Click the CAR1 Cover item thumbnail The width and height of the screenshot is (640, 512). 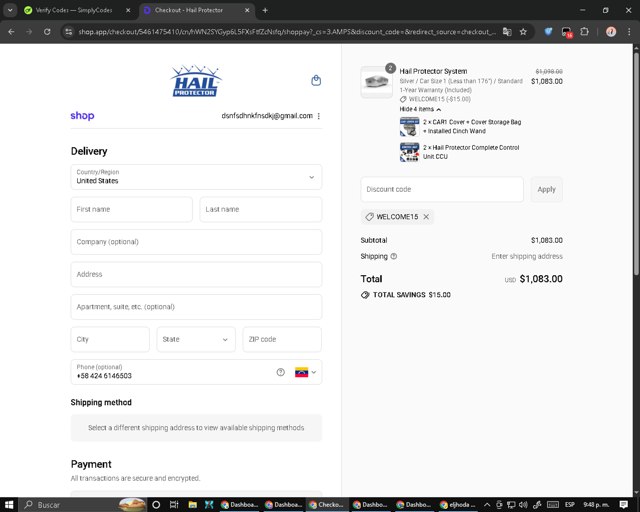[409, 127]
